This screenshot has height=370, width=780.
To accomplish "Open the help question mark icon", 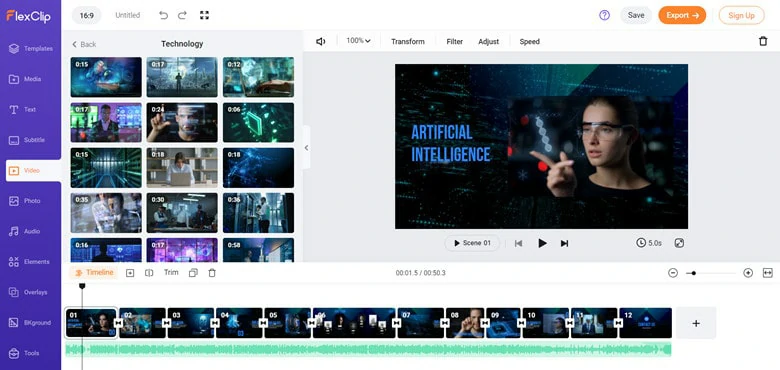I will [604, 15].
